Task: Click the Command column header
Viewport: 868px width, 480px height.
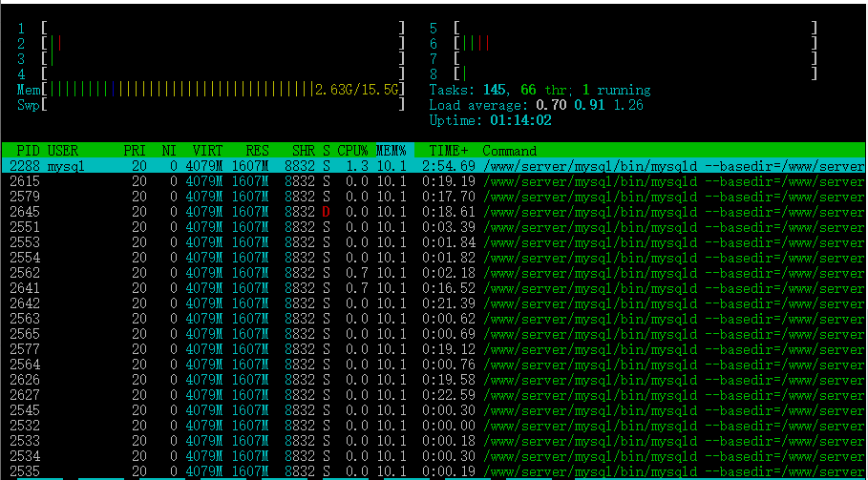Action: pos(510,151)
